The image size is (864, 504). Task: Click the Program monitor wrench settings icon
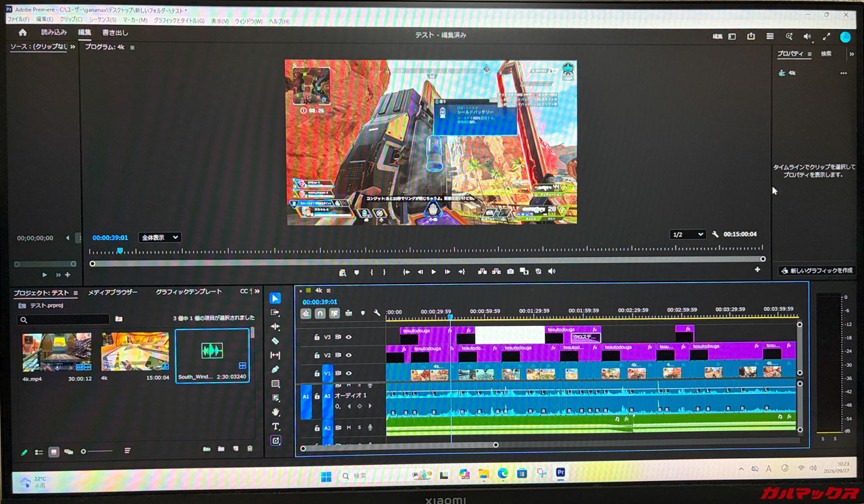tap(715, 234)
